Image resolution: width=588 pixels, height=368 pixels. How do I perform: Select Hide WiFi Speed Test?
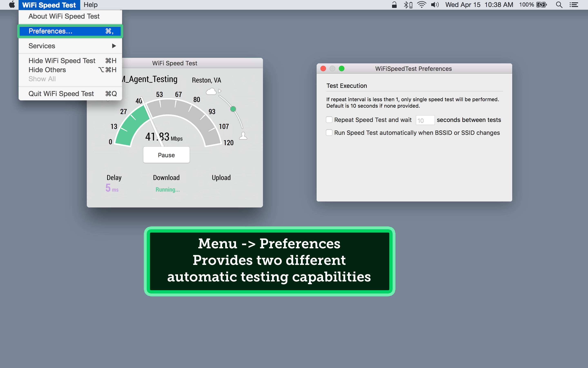[x=70, y=61]
